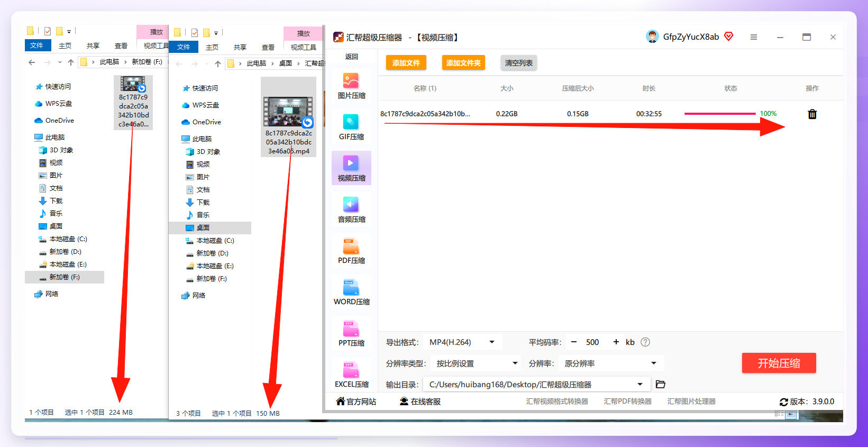Open the hamburger menu in compressor title bar
This screenshot has height=447, width=868.
click(754, 37)
